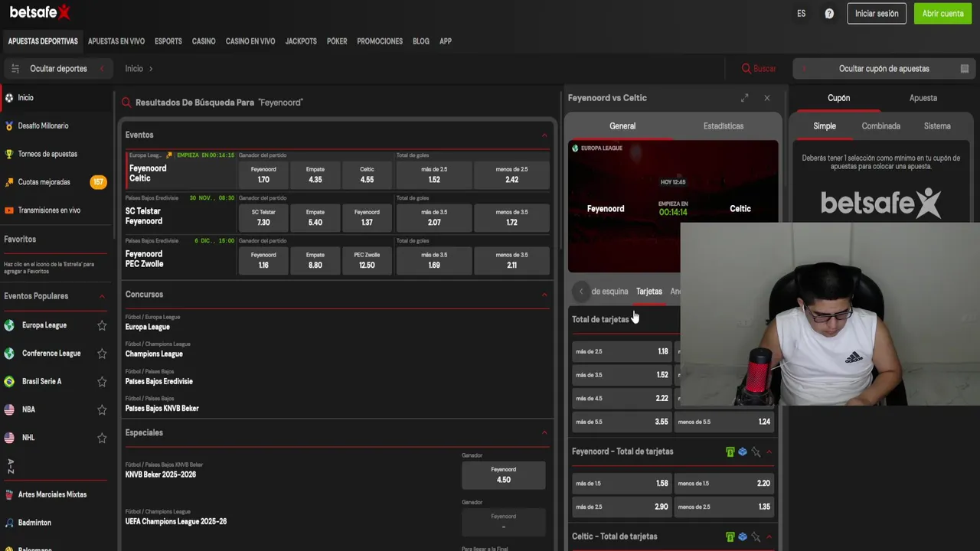980x551 pixels.
Task: Click the Brasil flag icon
Action: [x=9, y=381]
